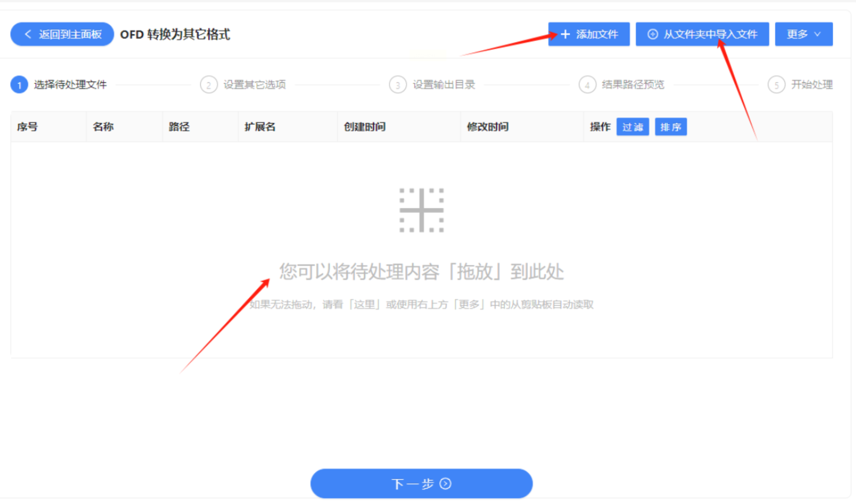This screenshot has height=504, width=856.
Task: Go to the 开始处理 step
Action: point(811,85)
